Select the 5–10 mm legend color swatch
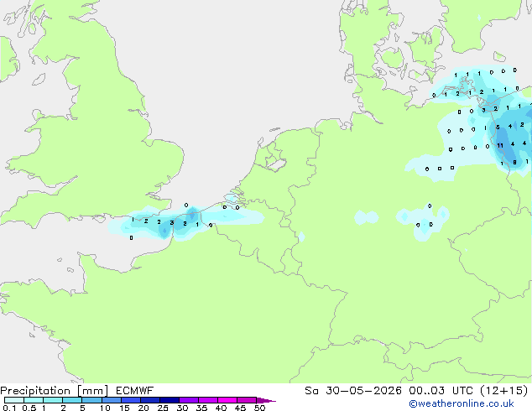This screenshot has width=532, height=411. tap(91, 400)
